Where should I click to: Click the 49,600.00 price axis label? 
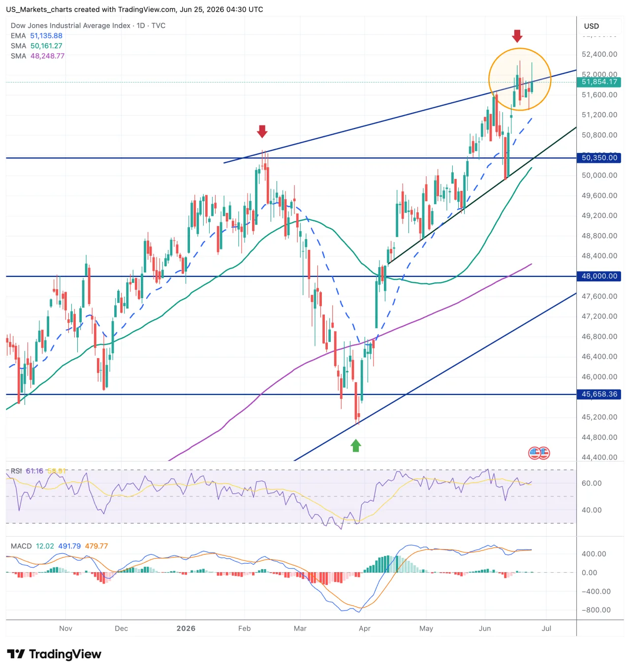point(599,195)
